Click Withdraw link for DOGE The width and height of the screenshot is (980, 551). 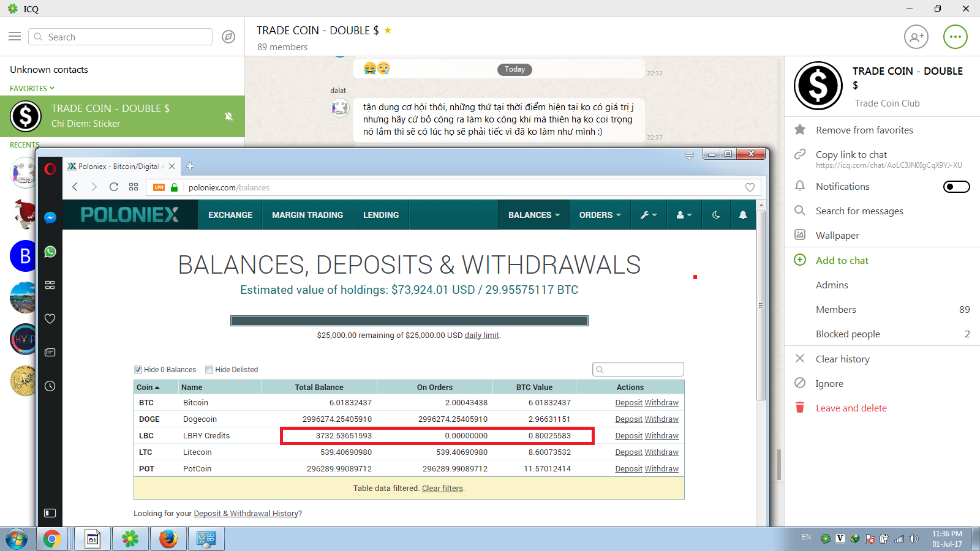661,419
